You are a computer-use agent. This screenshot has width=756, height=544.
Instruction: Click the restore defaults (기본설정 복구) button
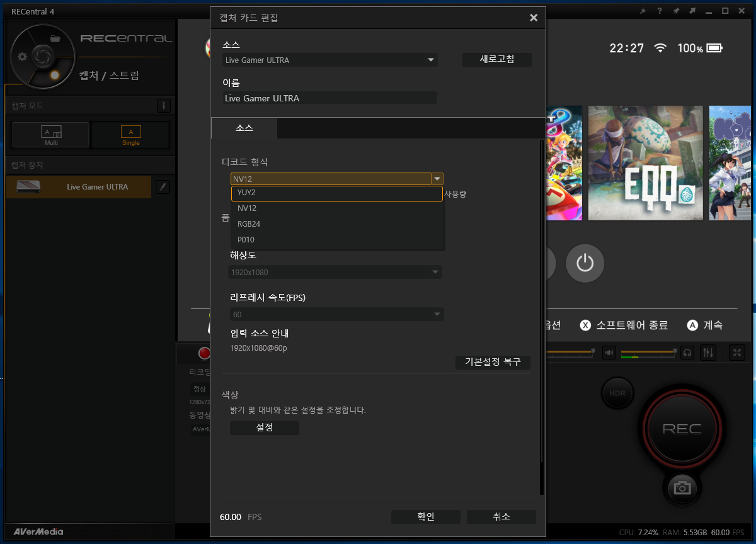493,363
